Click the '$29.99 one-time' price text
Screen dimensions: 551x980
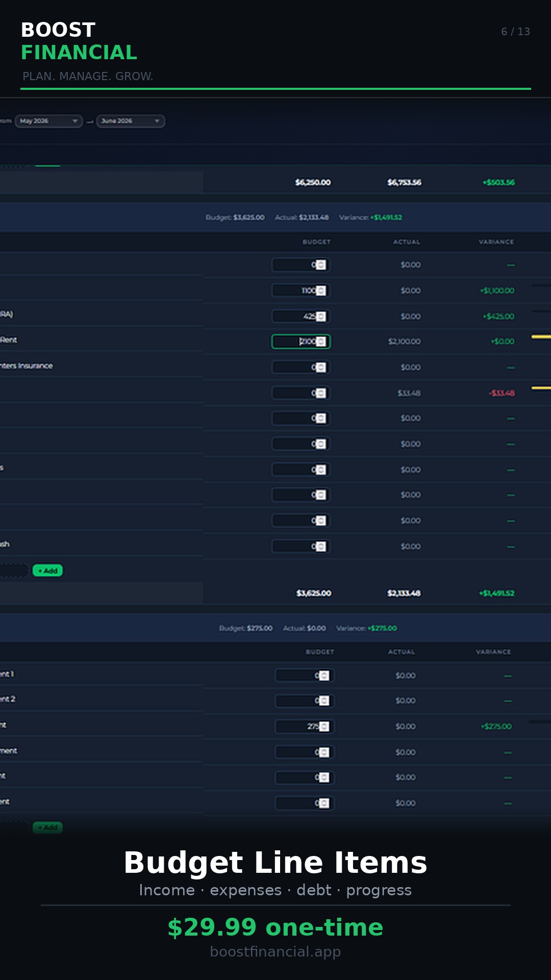(x=275, y=927)
